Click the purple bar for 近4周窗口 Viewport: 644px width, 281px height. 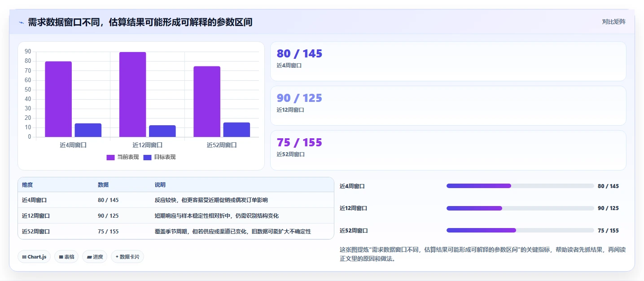pos(58,99)
